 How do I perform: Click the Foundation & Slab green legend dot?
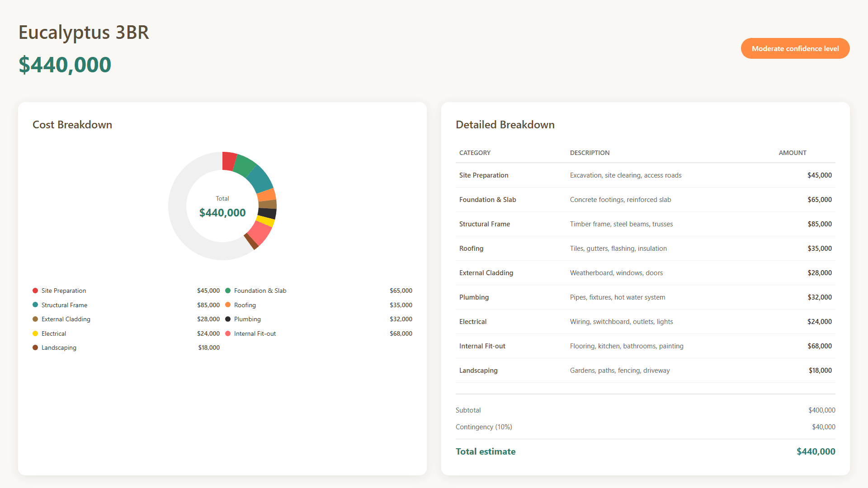click(228, 291)
